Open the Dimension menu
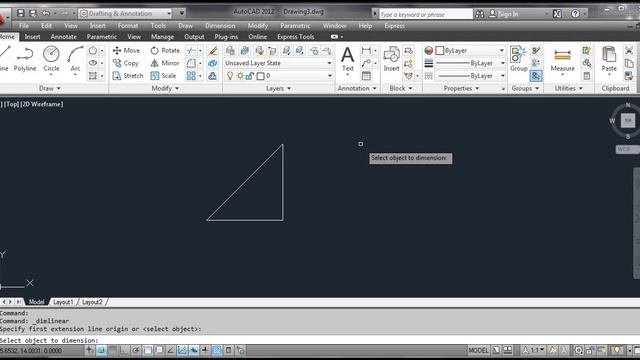 pos(220,26)
